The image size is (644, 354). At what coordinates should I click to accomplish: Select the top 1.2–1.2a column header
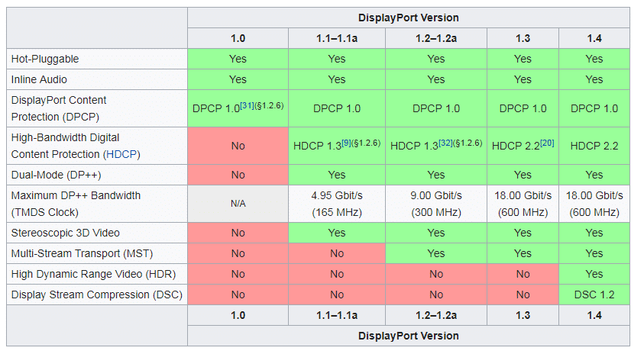pos(435,38)
